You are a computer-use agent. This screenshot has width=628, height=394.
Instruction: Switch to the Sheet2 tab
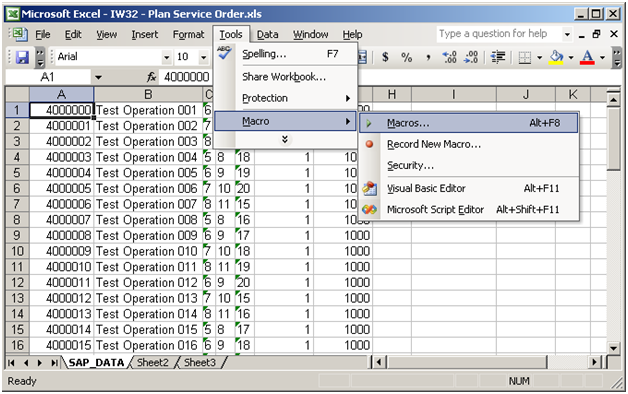pos(153,363)
